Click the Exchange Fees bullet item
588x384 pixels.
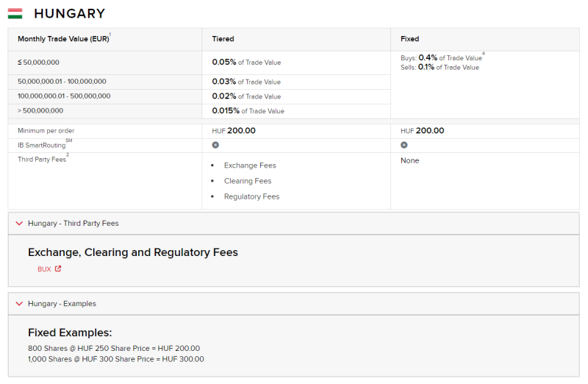[x=250, y=166]
